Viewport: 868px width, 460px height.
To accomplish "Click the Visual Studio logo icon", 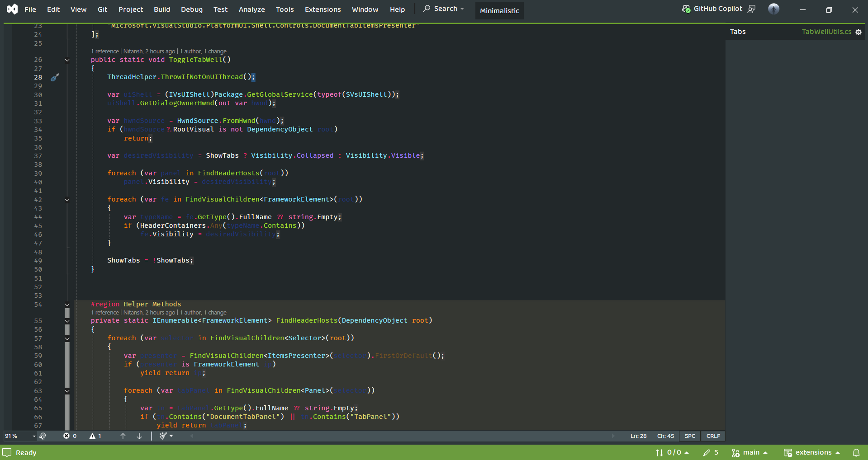I will click(12, 9).
